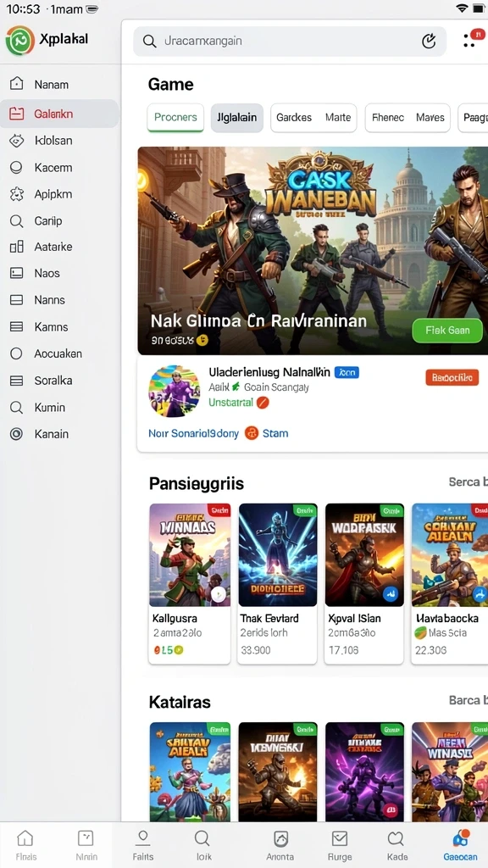Click the orange Raopcriike button

click(452, 377)
